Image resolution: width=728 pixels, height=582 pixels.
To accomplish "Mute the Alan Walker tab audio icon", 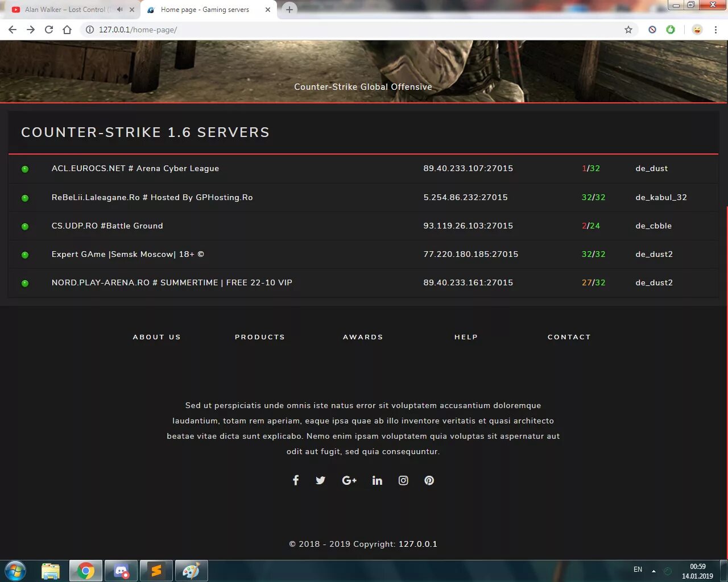I will pyautogui.click(x=119, y=10).
